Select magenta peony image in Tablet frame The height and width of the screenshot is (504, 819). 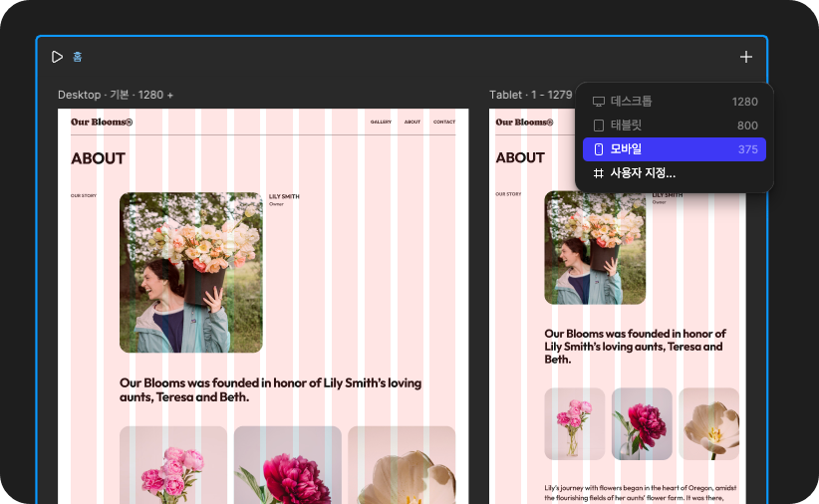point(642,424)
